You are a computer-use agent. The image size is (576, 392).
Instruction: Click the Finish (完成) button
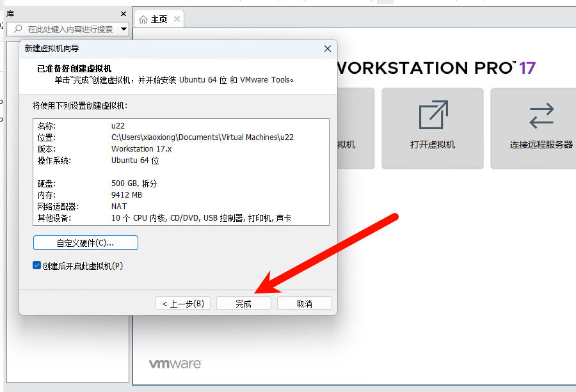tap(244, 304)
